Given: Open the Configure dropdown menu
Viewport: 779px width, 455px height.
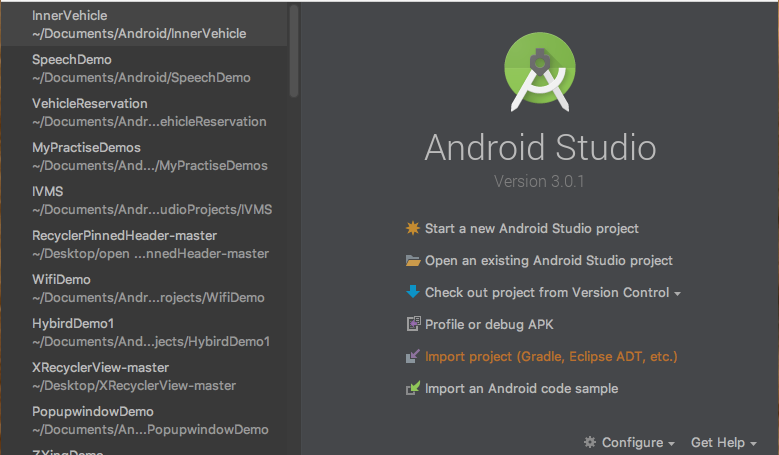Looking at the screenshot, I should coord(638,442).
